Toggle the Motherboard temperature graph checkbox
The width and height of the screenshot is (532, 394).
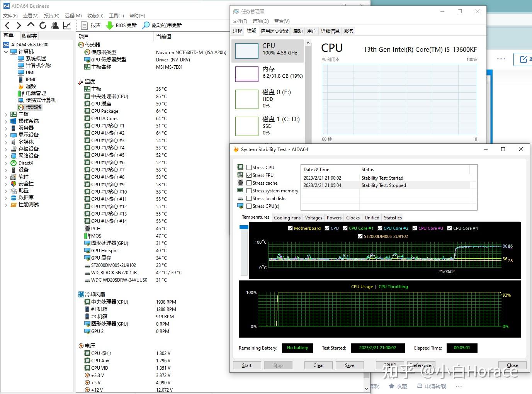coord(290,228)
